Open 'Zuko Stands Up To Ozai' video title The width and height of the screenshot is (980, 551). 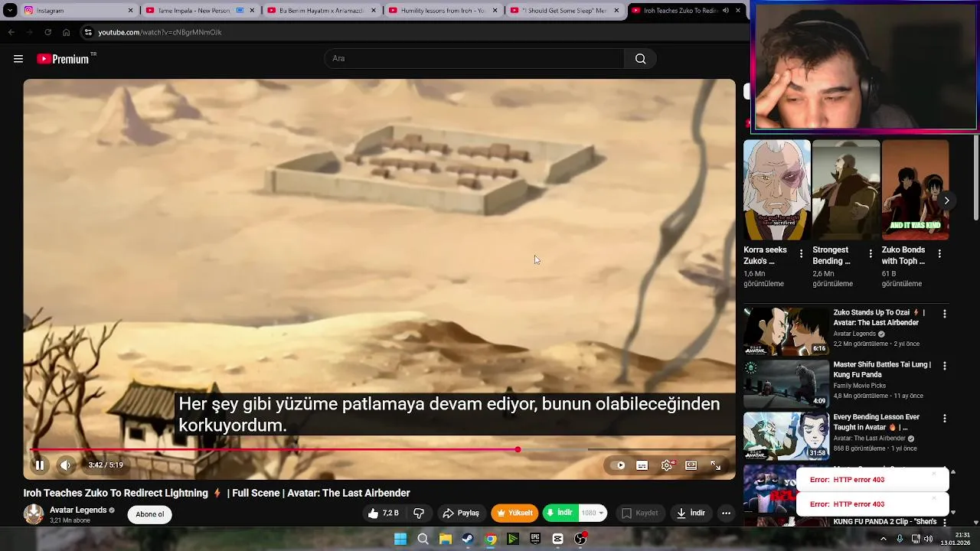pyautogui.click(x=879, y=318)
